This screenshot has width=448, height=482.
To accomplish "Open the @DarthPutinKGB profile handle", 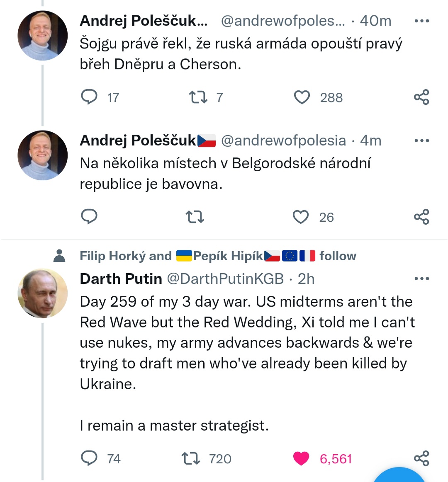I will pyautogui.click(x=225, y=279).
